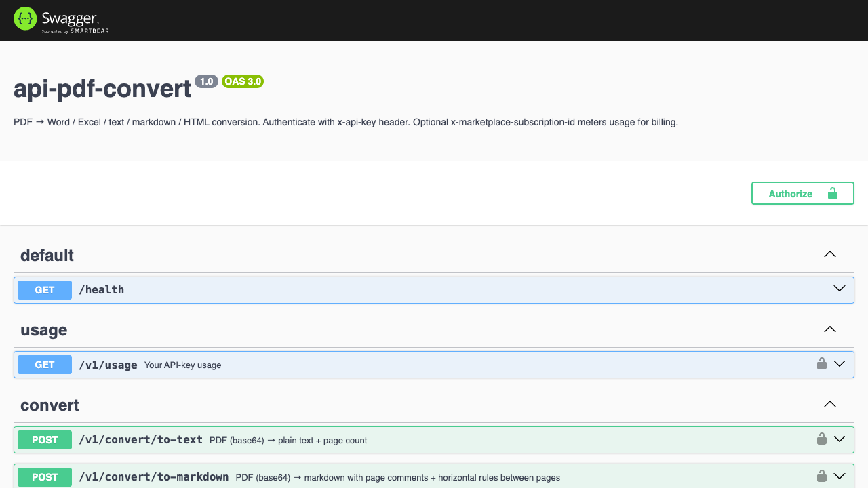
Task: Collapse the convert section chevron
Action: pyautogui.click(x=829, y=404)
